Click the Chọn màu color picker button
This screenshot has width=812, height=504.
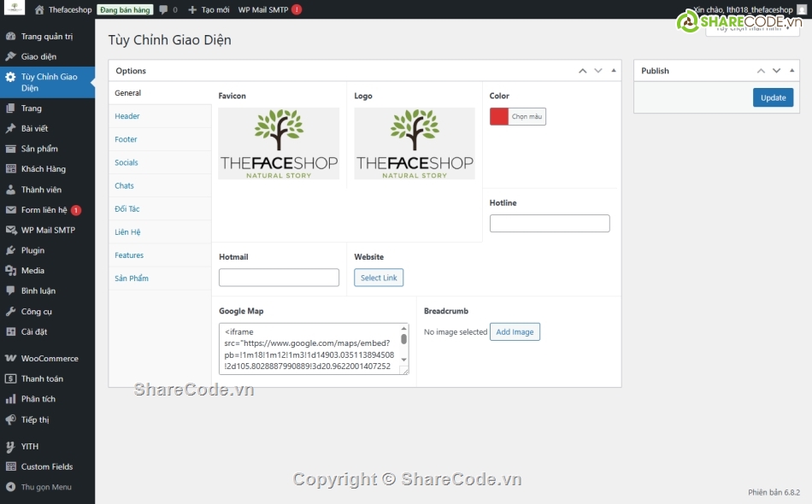pyautogui.click(x=527, y=116)
